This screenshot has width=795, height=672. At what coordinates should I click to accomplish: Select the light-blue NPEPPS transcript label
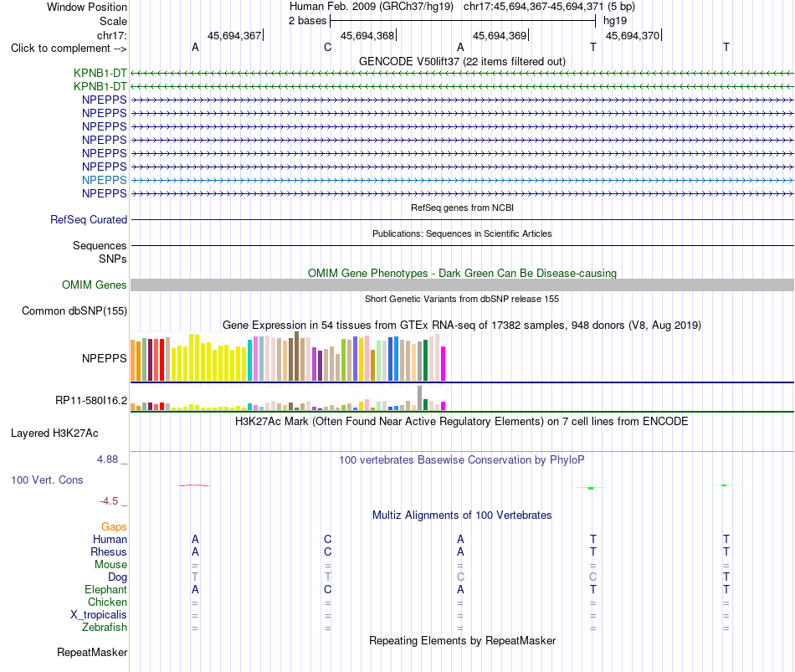coord(104,180)
